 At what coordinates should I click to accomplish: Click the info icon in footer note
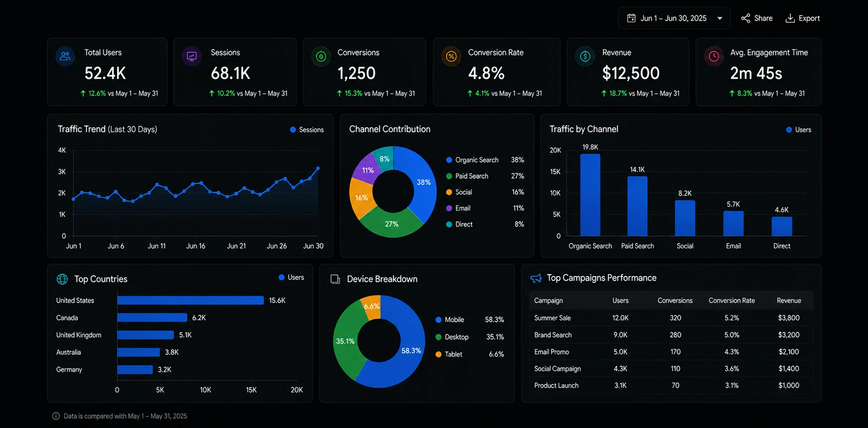pyautogui.click(x=56, y=416)
